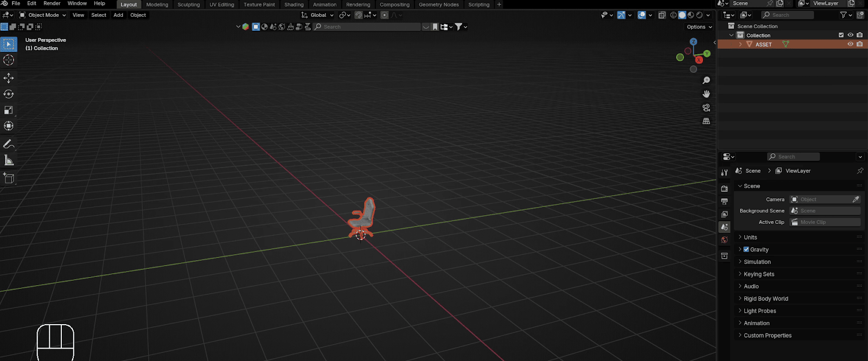Activate the Annotate pencil tool
Screen dimensions: 868x361
point(9,144)
